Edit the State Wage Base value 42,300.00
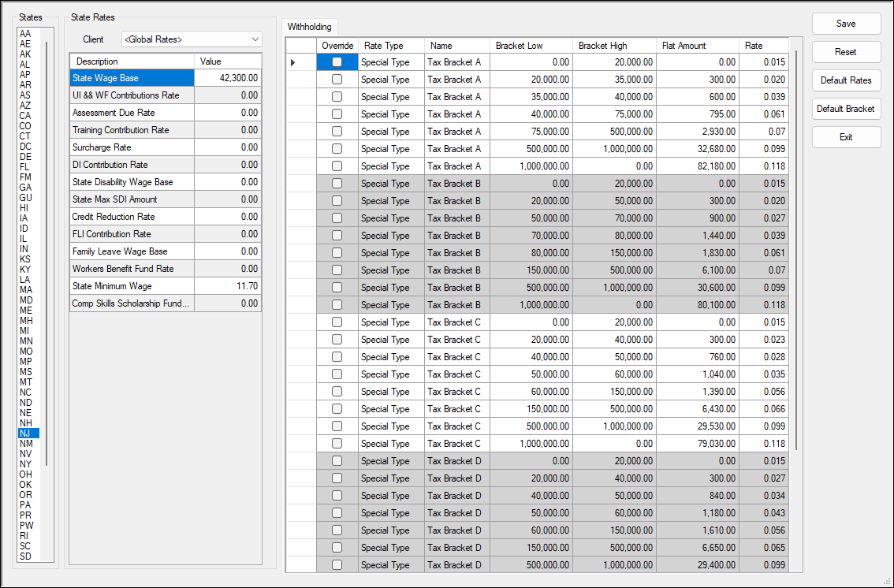Screen dimensions: 894x588 point(228,78)
